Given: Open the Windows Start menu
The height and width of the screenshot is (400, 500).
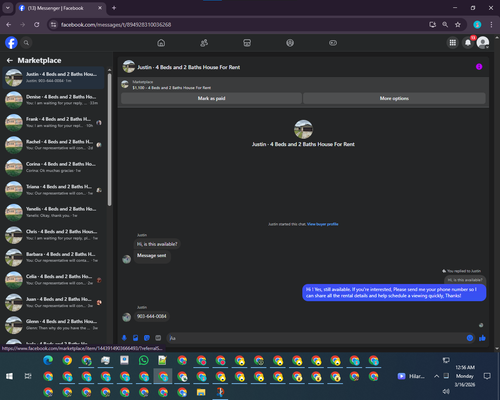Looking at the screenshot, I should coord(9,376).
